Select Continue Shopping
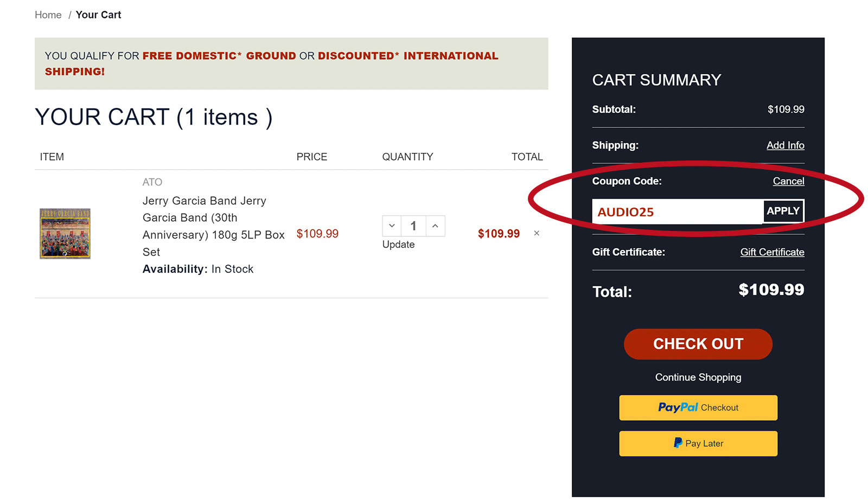 click(x=698, y=377)
